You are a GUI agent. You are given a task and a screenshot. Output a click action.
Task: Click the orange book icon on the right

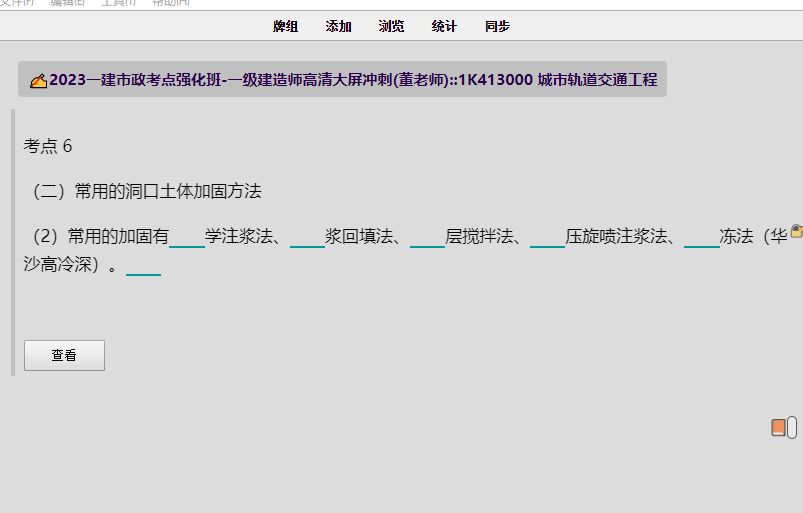point(778,428)
